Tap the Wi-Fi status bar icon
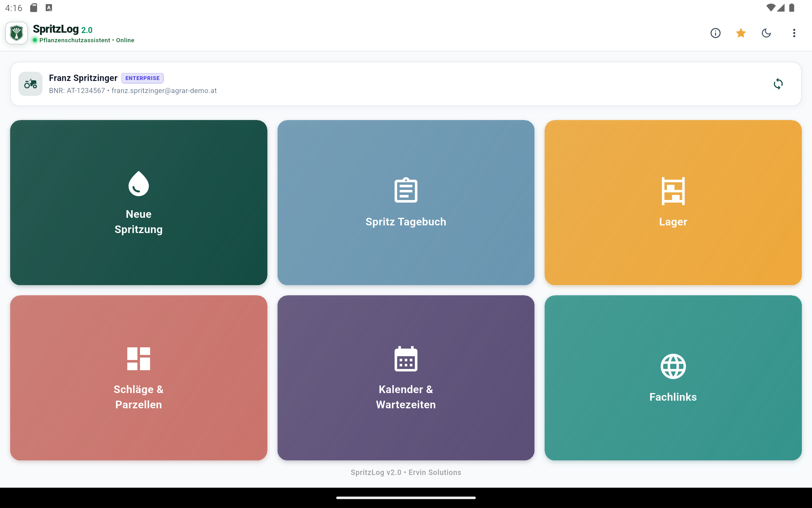This screenshot has width=812, height=508. point(771,8)
